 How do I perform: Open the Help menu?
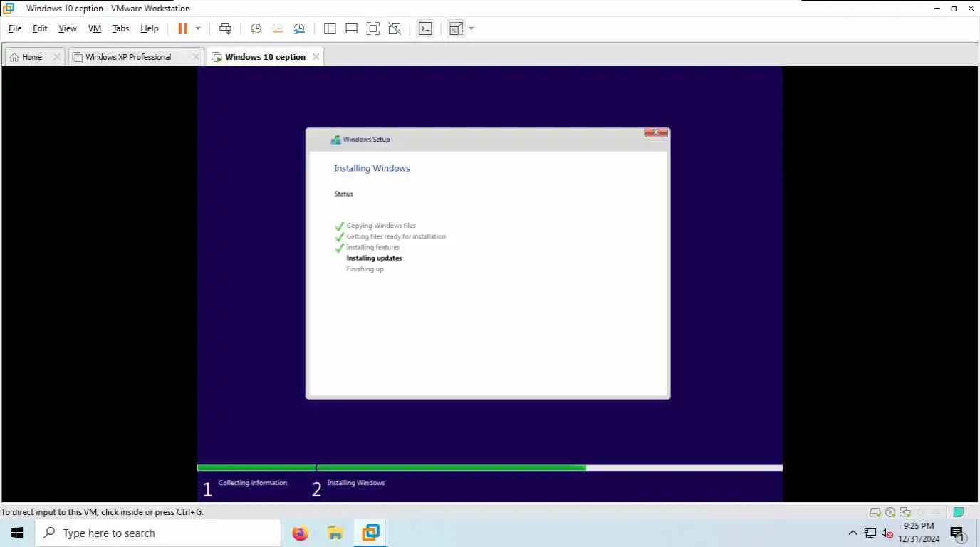pos(150,28)
